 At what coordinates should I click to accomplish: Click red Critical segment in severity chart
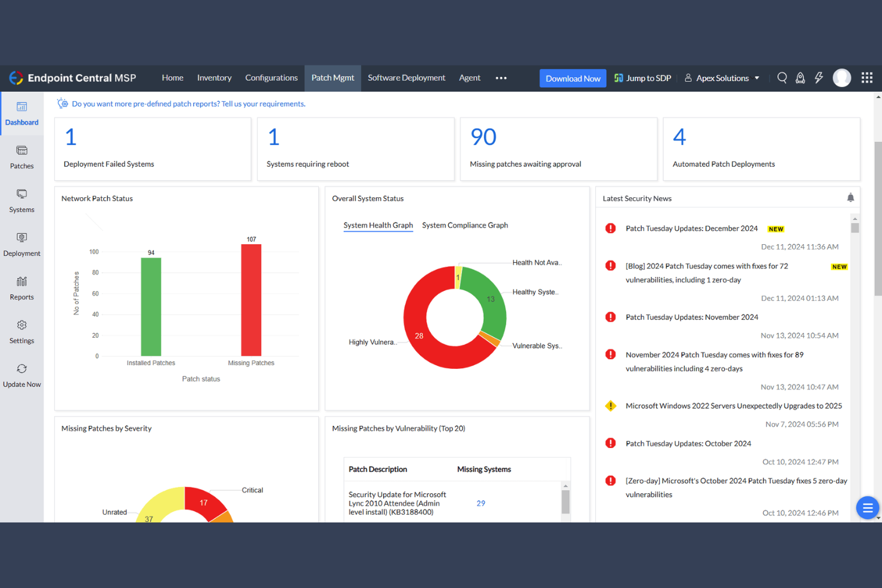(203, 502)
